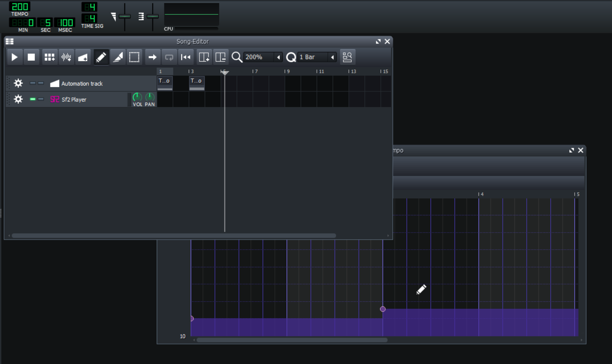This screenshot has width=612, height=364.
Task: Open the 1 Bar snap dropdown
Action: click(x=317, y=57)
